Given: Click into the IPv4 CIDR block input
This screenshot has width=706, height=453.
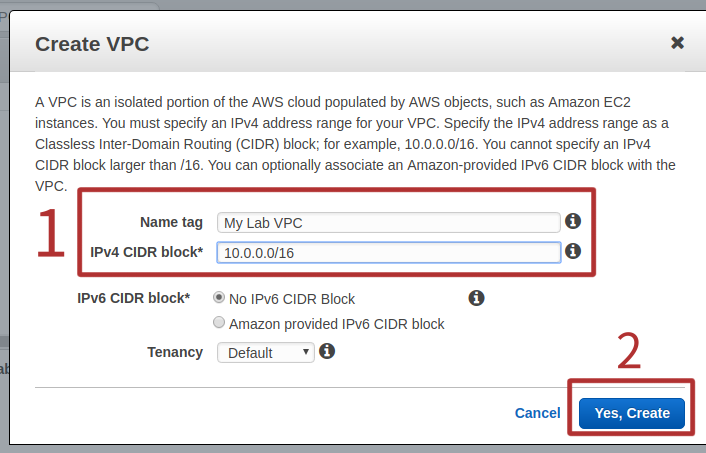Looking at the screenshot, I should pos(388,253).
